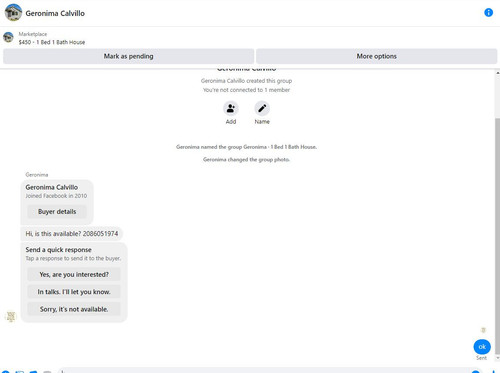Click "You're not connected to 1 member" notice

tap(246, 90)
